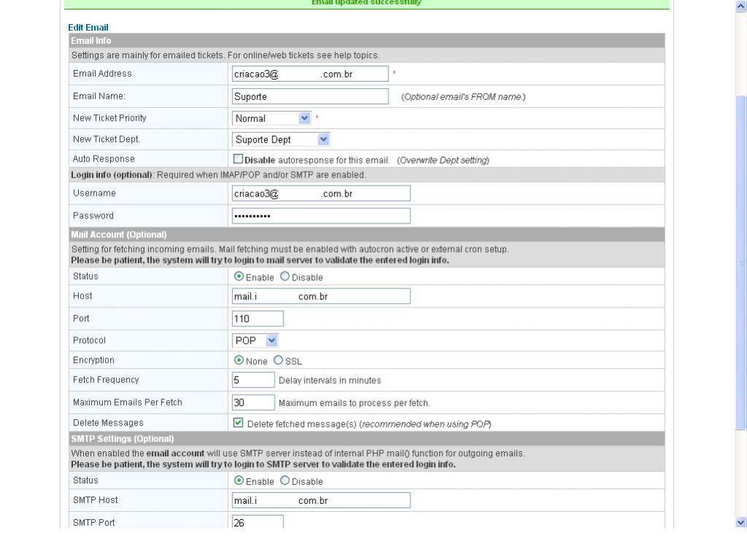Click the Login info (optional) text
The image size is (747, 560).
(x=112, y=174)
